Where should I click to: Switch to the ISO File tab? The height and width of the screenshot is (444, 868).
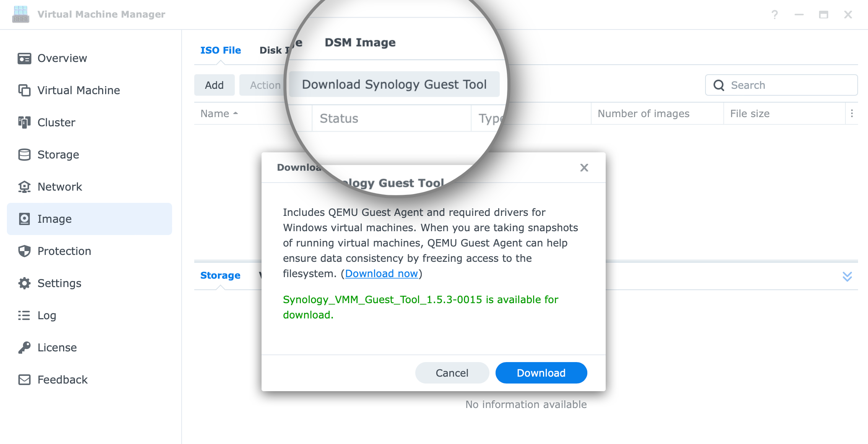click(x=221, y=50)
